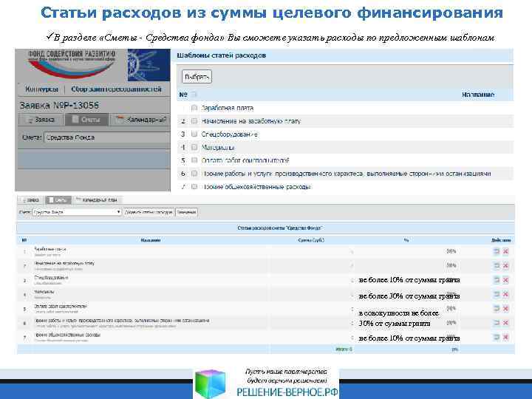Click the Спецоборудование template name

click(229, 134)
